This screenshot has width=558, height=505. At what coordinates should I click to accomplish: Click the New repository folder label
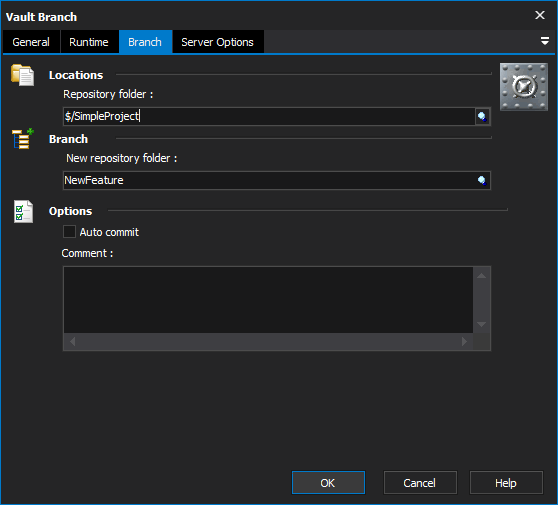tap(122, 158)
